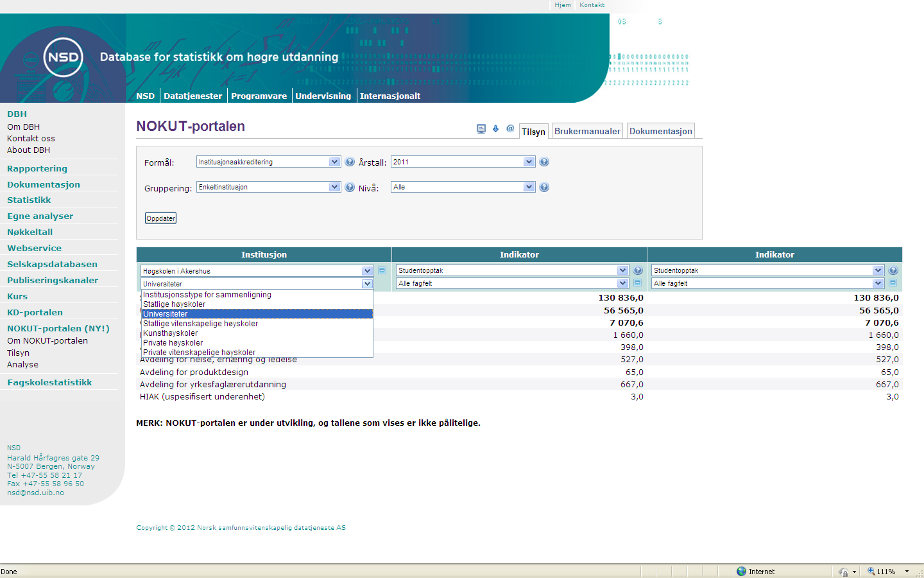Click the screen/print view icon beside Tilsyn tab
This screenshot has height=578, width=924.
[481, 129]
